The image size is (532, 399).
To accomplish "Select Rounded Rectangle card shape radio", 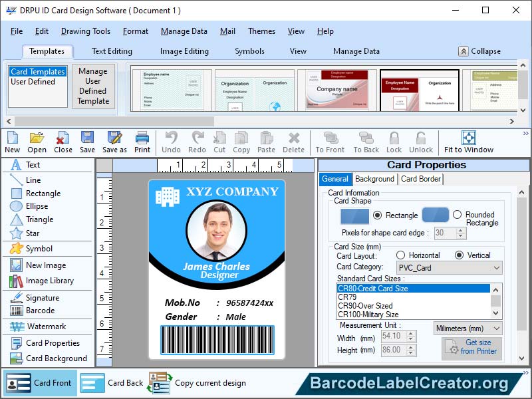I will pyautogui.click(x=457, y=215).
